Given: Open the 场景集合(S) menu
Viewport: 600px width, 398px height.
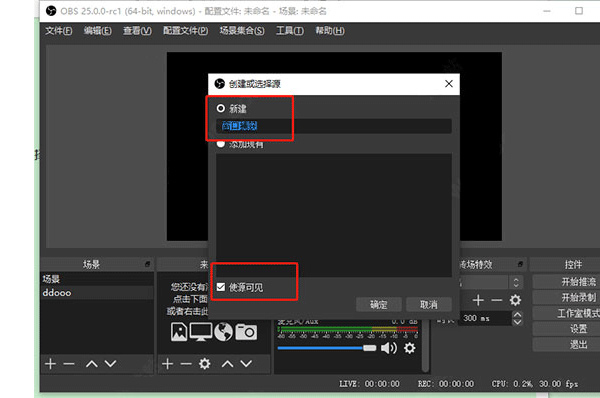Looking at the screenshot, I should [242, 31].
